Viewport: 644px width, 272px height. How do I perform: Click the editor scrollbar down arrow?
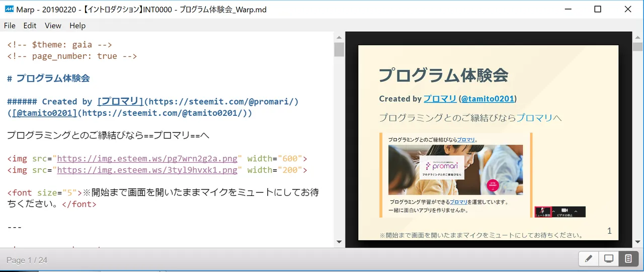339,242
